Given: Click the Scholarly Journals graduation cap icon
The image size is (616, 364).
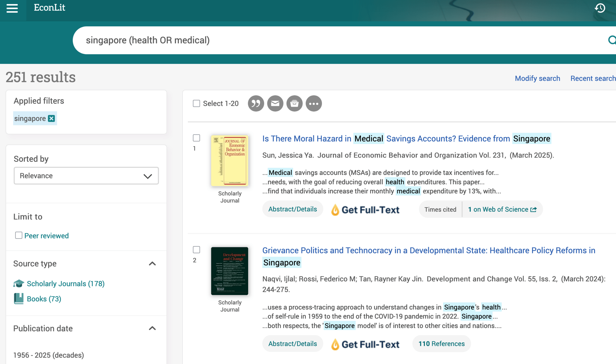Looking at the screenshot, I should click(19, 284).
